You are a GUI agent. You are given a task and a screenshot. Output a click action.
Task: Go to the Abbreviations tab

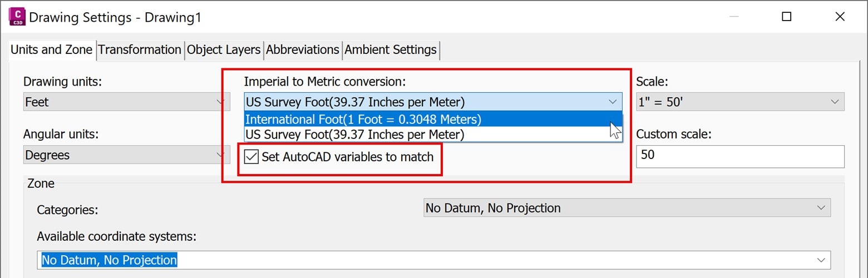[303, 49]
